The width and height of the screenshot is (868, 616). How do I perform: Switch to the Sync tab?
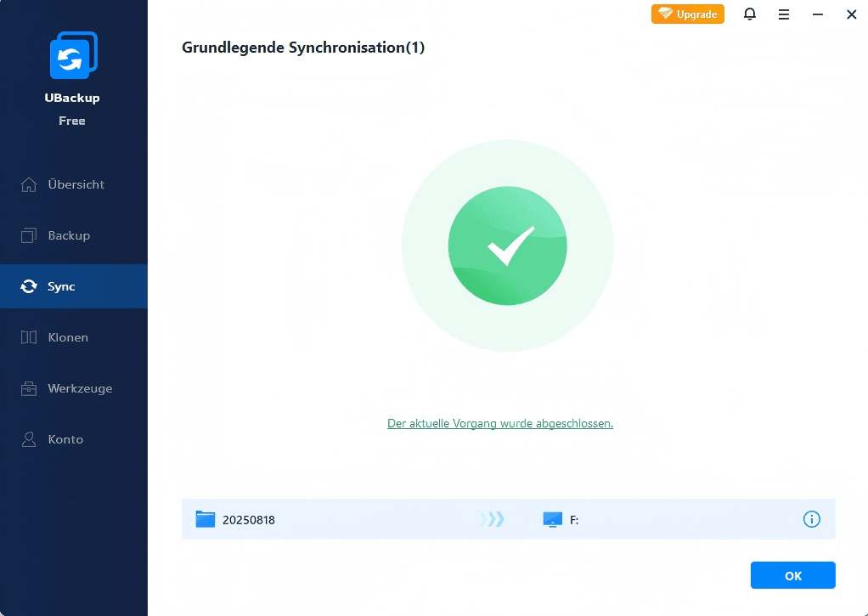[x=61, y=286]
